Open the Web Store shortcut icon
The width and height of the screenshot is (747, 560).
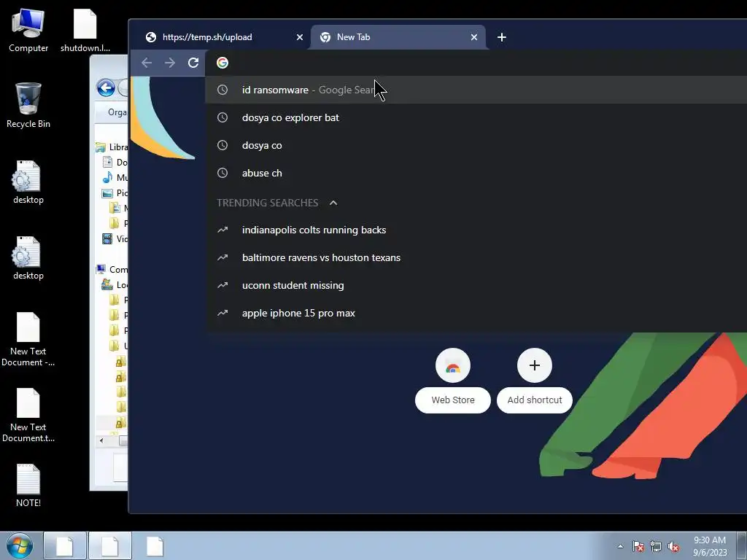[453, 365]
